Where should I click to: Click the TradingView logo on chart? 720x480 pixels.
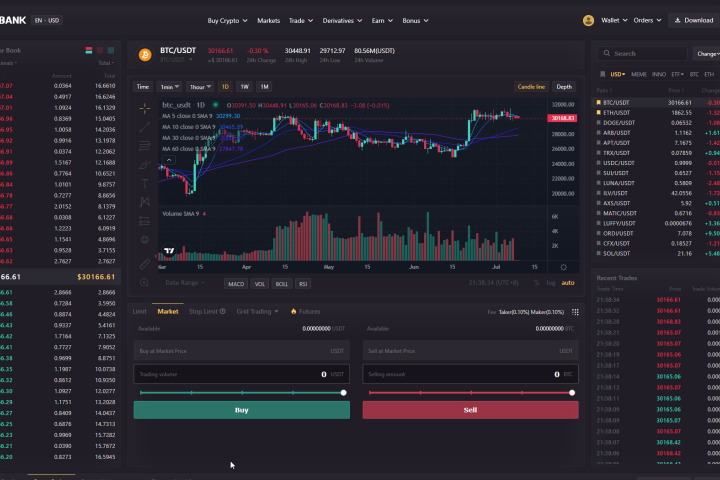pyautogui.click(x=169, y=250)
